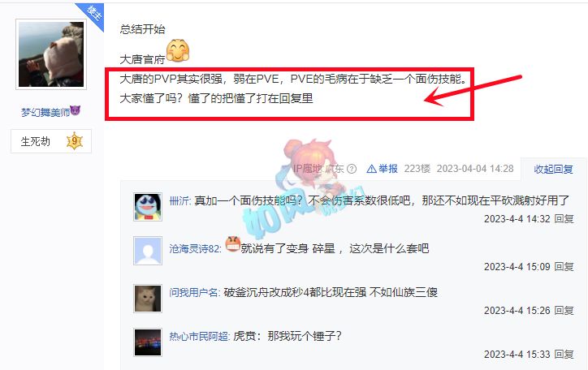The image size is (588, 370).
Task: Click the 生死劫 title badge
Action: point(51,141)
